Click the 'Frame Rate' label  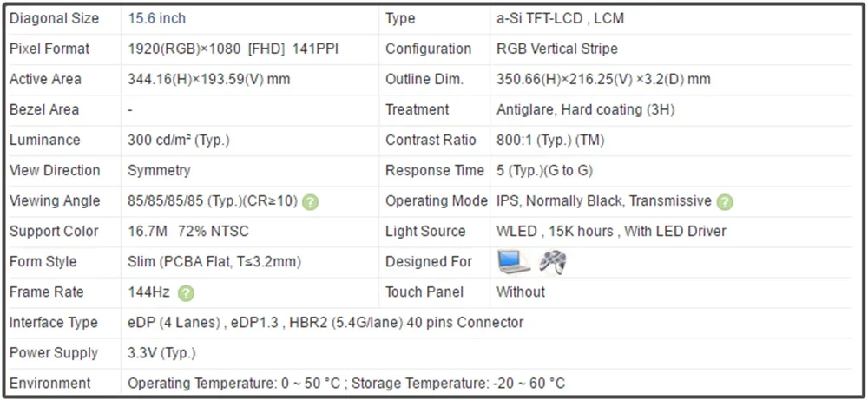tap(47, 292)
